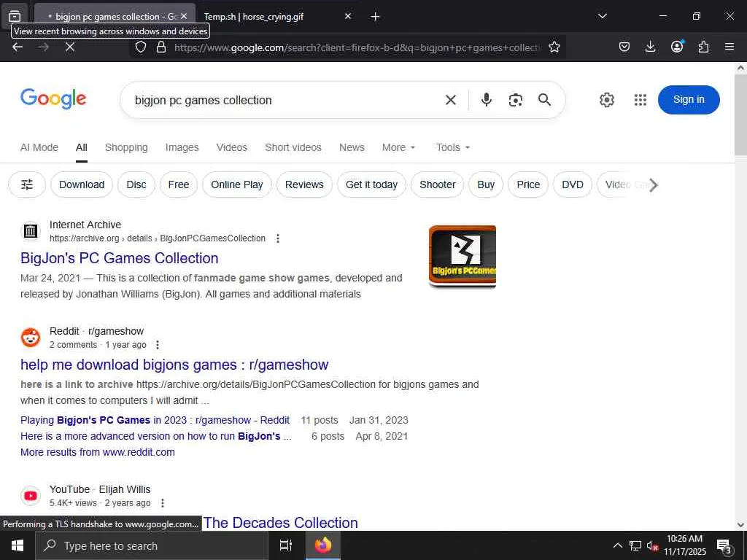
Task: Stop loading the page
Action: point(69,47)
